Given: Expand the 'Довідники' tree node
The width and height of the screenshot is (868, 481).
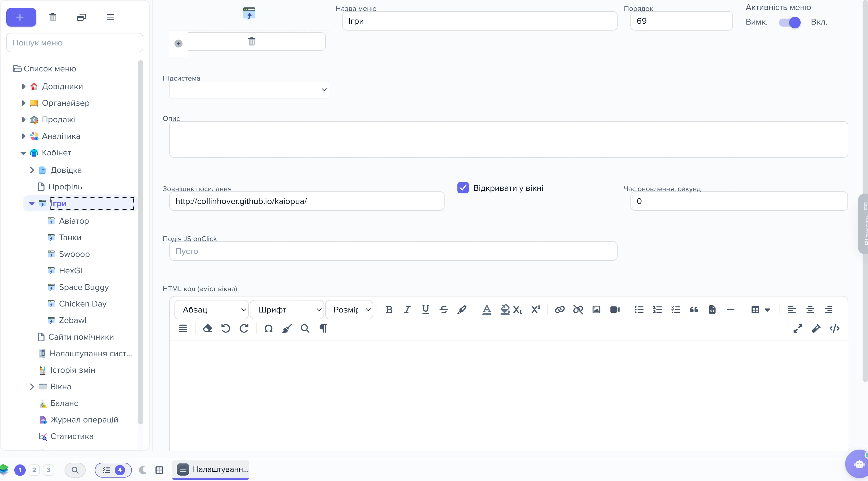Looking at the screenshot, I should (23, 86).
